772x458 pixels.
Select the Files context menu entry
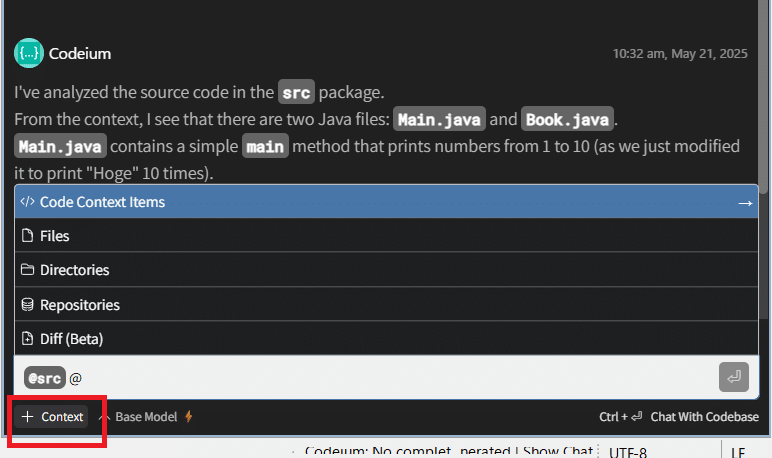(386, 235)
